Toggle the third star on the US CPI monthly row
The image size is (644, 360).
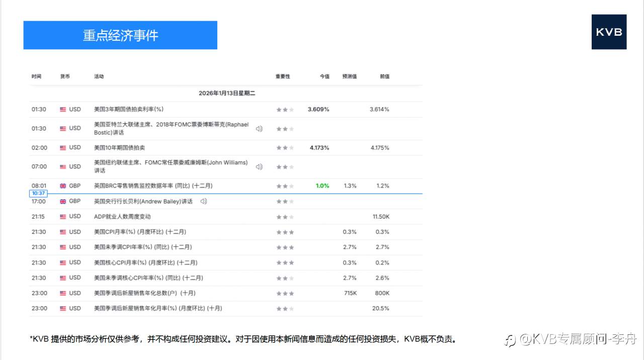(291, 232)
